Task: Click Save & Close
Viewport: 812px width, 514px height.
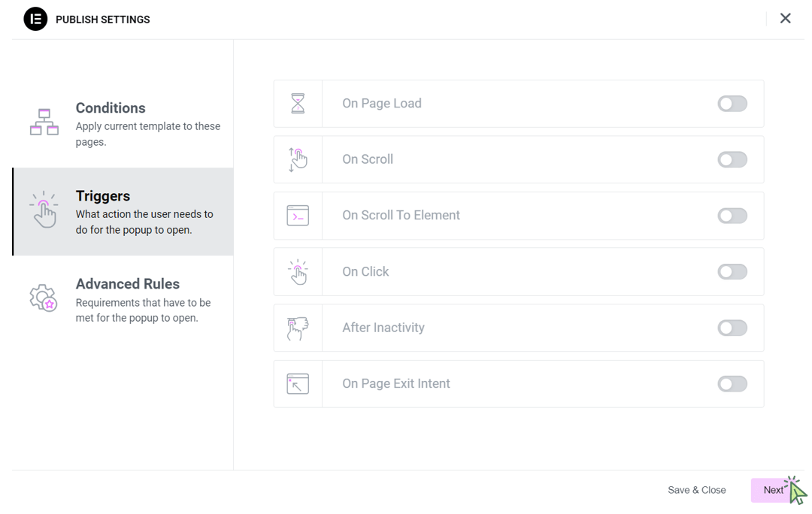Action: [696, 490]
